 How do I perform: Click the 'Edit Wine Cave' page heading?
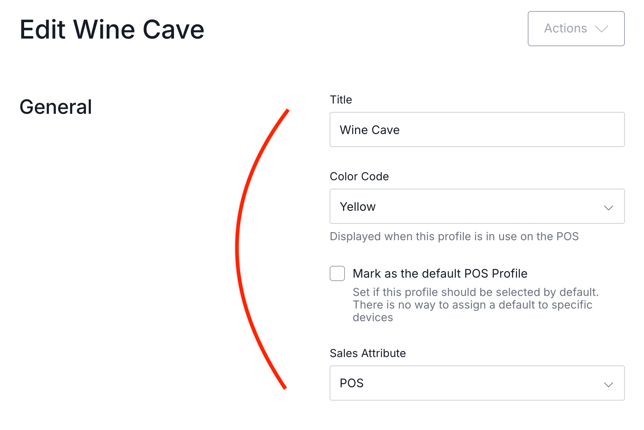point(112,29)
